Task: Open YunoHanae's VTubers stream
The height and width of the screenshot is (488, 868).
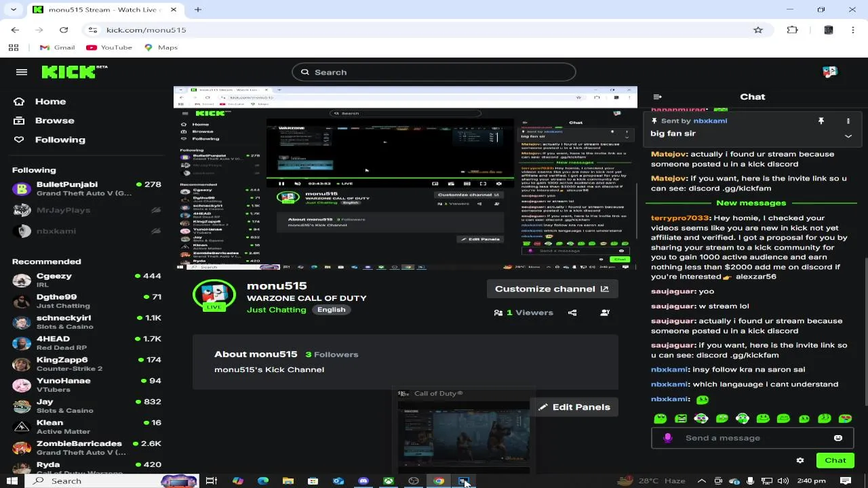Action: pos(86,385)
